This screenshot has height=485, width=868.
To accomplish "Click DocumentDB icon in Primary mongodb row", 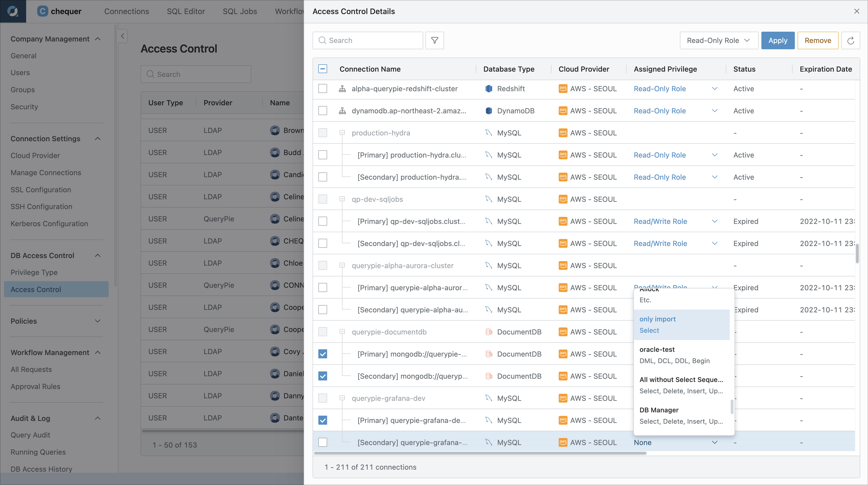I will [489, 354].
